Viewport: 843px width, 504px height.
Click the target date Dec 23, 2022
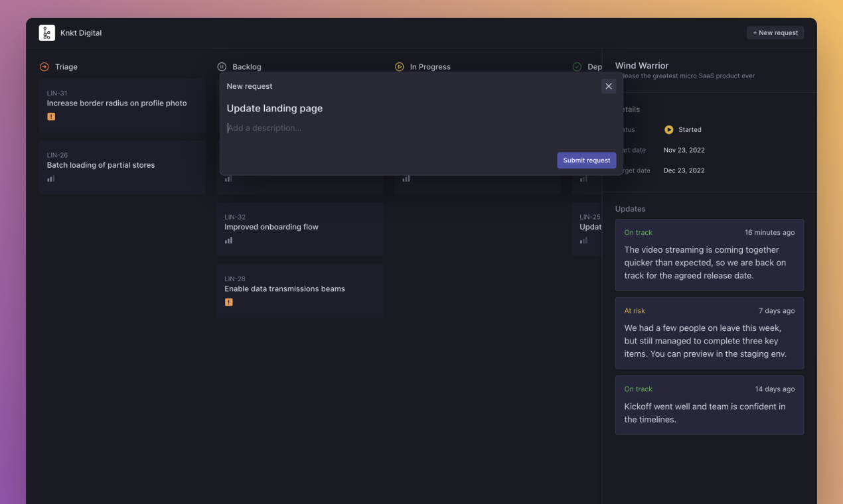[x=684, y=170]
